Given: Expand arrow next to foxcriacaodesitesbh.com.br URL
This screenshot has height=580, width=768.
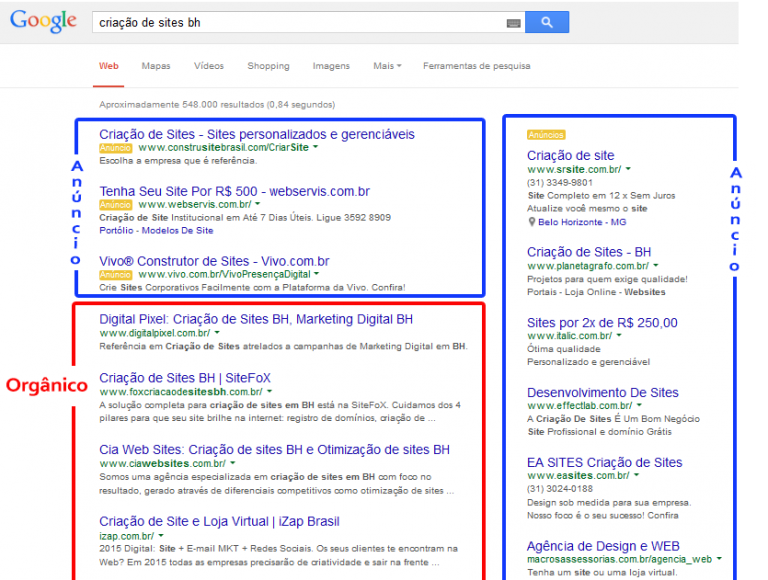Looking at the screenshot, I should tap(269, 391).
